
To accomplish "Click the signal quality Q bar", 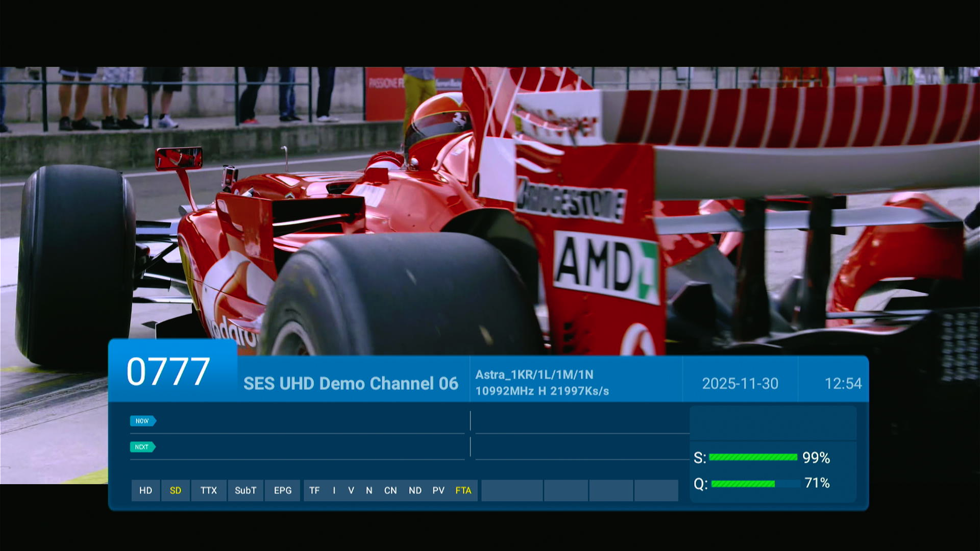I will pyautogui.click(x=754, y=483).
